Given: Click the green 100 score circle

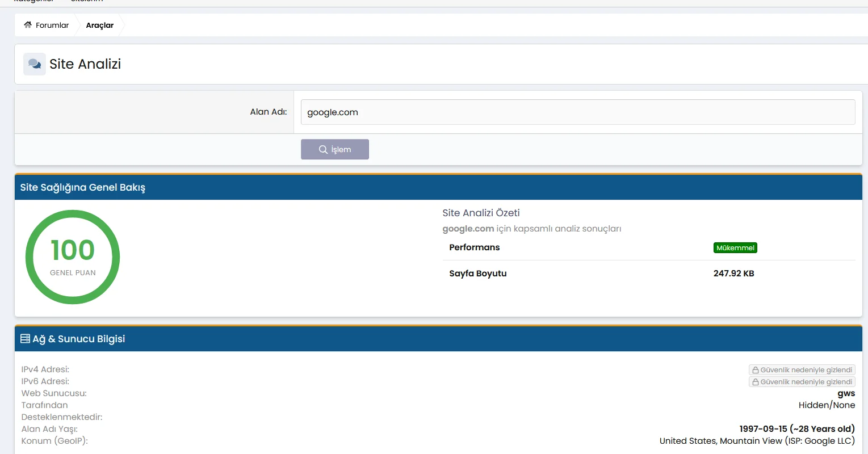Looking at the screenshot, I should [73, 257].
